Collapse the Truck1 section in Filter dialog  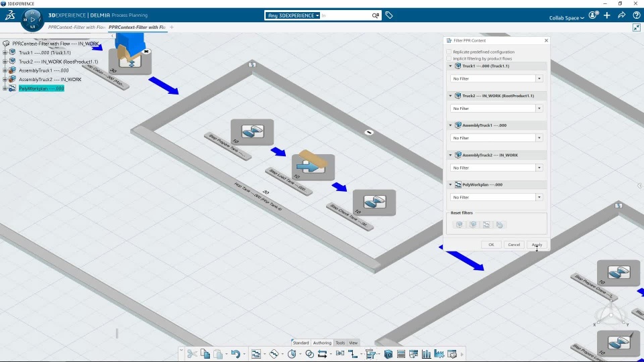[x=450, y=66]
